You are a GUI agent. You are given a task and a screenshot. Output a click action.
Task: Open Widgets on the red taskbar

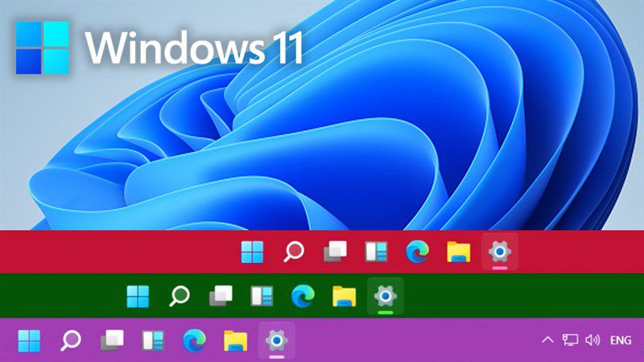pyautogui.click(x=376, y=252)
